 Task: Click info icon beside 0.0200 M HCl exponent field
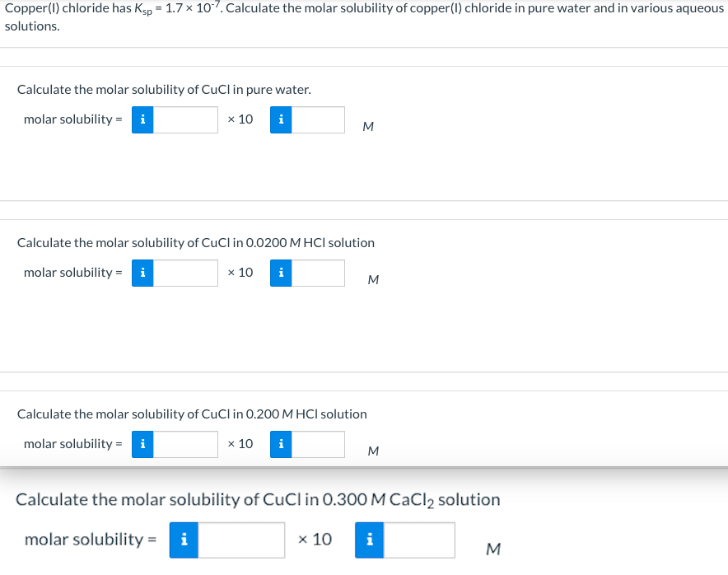tap(281, 273)
